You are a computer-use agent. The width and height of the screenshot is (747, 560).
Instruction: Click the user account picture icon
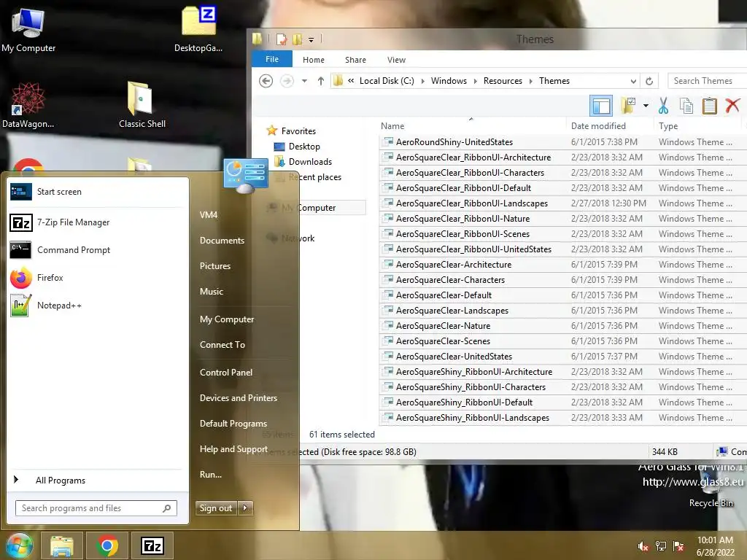point(246,175)
